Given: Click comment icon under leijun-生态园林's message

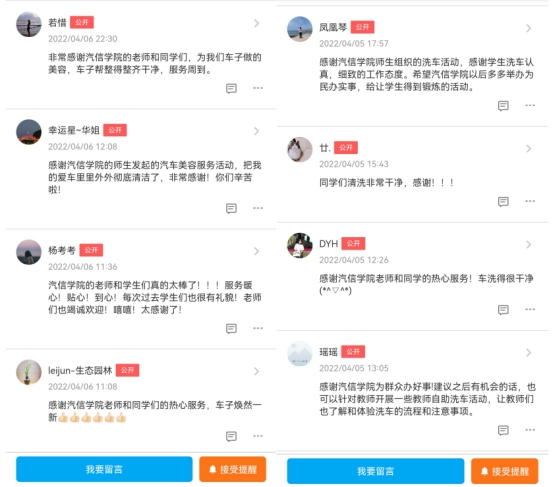Looking at the screenshot, I should pos(231,436).
